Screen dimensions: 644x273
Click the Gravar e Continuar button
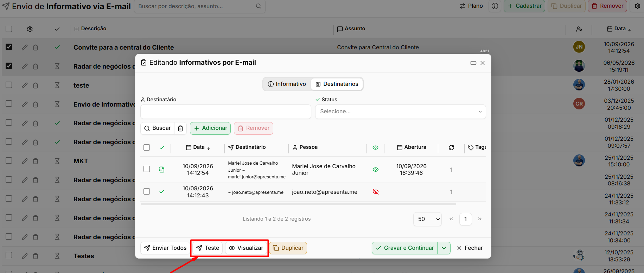click(x=405, y=248)
